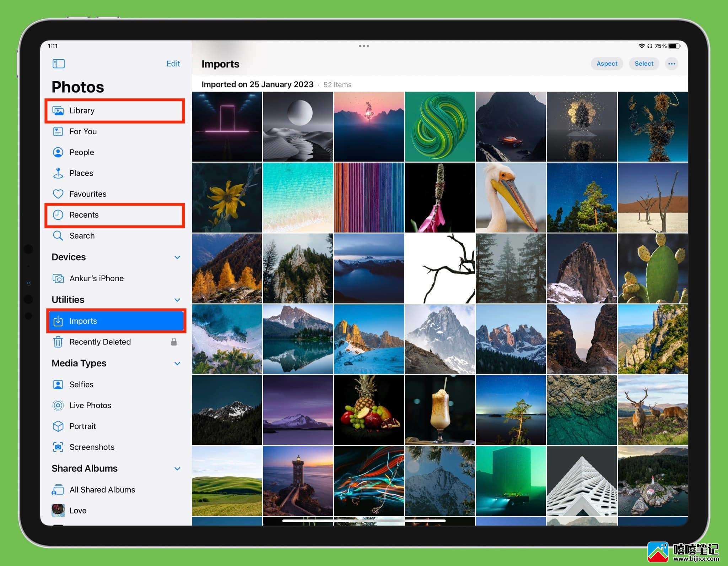The height and width of the screenshot is (566, 728).
Task: Collapse the Utilities section chevron
Action: 177,299
